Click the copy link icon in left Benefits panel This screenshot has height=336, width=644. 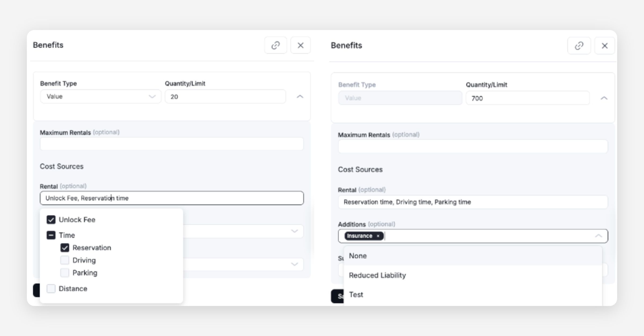click(276, 45)
